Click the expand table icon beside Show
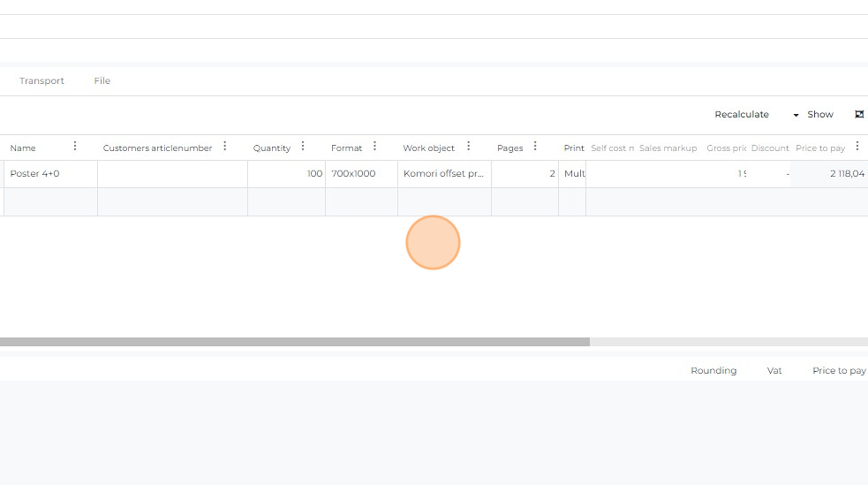Image resolution: width=868 pixels, height=485 pixels. 859,114
